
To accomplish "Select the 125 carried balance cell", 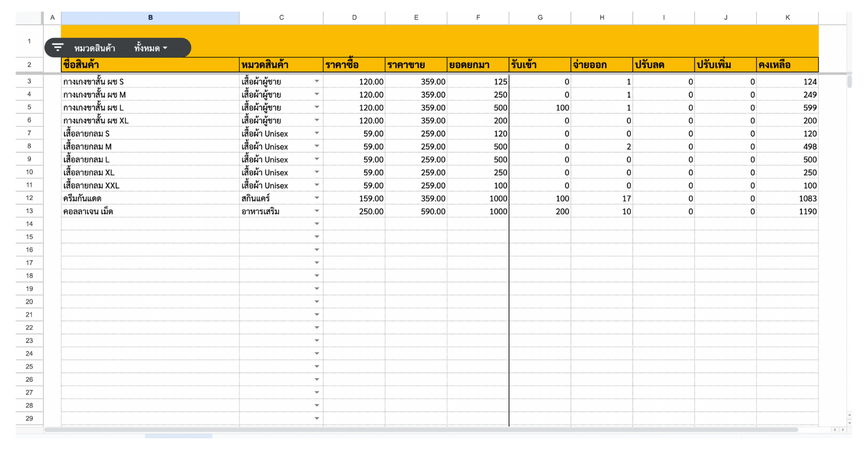I will [x=478, y=82].
